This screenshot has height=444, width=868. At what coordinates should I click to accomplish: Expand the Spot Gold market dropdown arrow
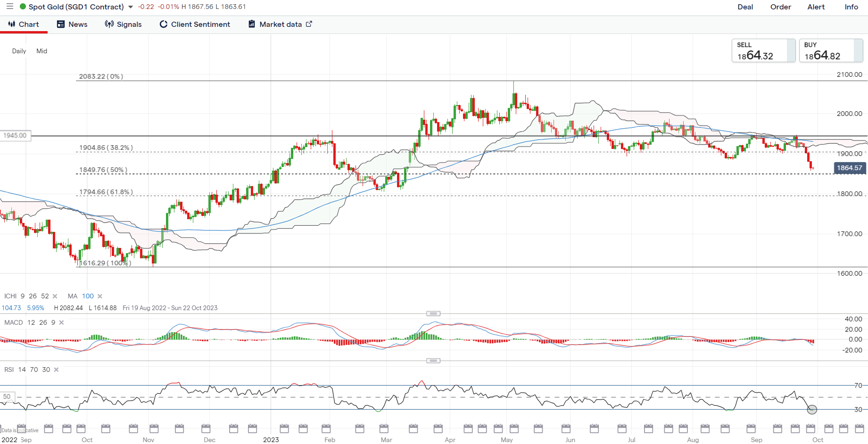pos(131,7)
